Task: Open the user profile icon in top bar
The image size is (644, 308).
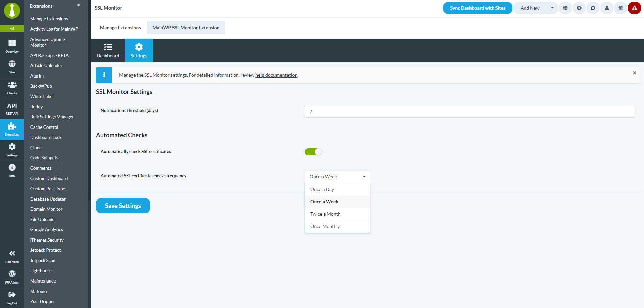Action: click(607, 8)
